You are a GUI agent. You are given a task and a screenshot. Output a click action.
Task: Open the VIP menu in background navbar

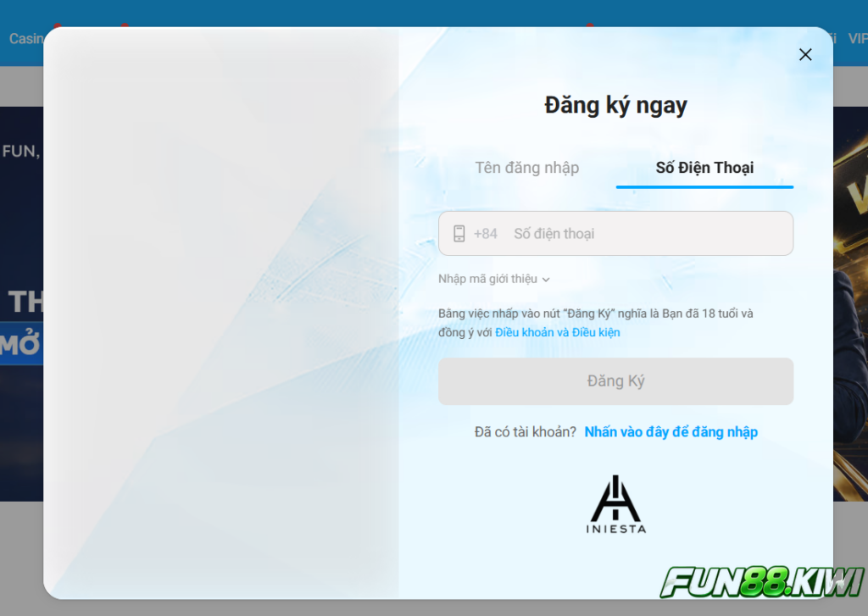coord(858,39)
